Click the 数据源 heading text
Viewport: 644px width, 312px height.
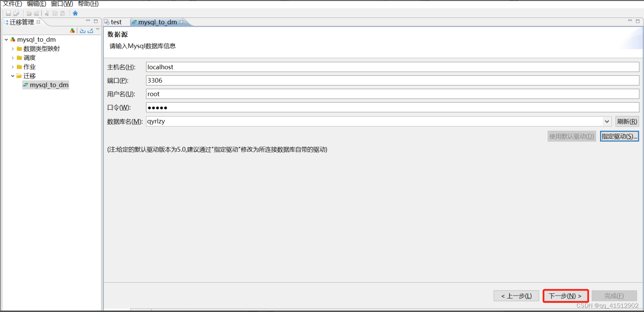tap(118, 34)
